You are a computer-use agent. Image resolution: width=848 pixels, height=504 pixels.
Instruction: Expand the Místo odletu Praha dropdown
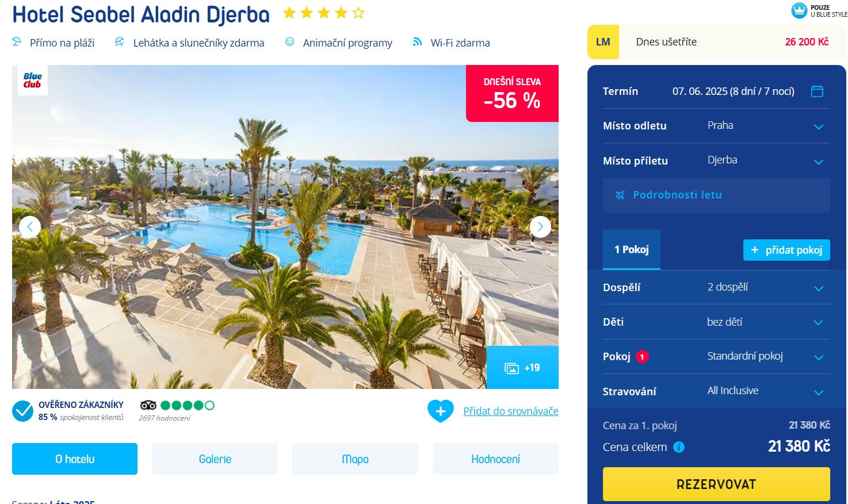tap(716, 126)
